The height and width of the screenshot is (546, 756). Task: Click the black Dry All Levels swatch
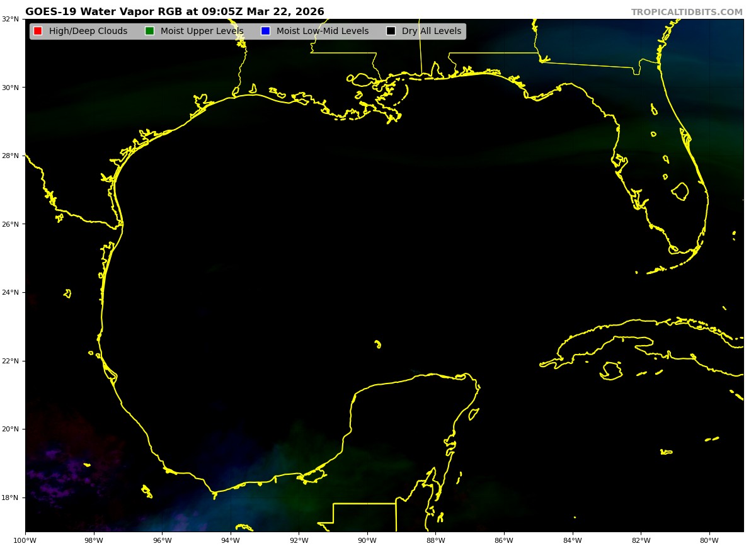(391, 31)
